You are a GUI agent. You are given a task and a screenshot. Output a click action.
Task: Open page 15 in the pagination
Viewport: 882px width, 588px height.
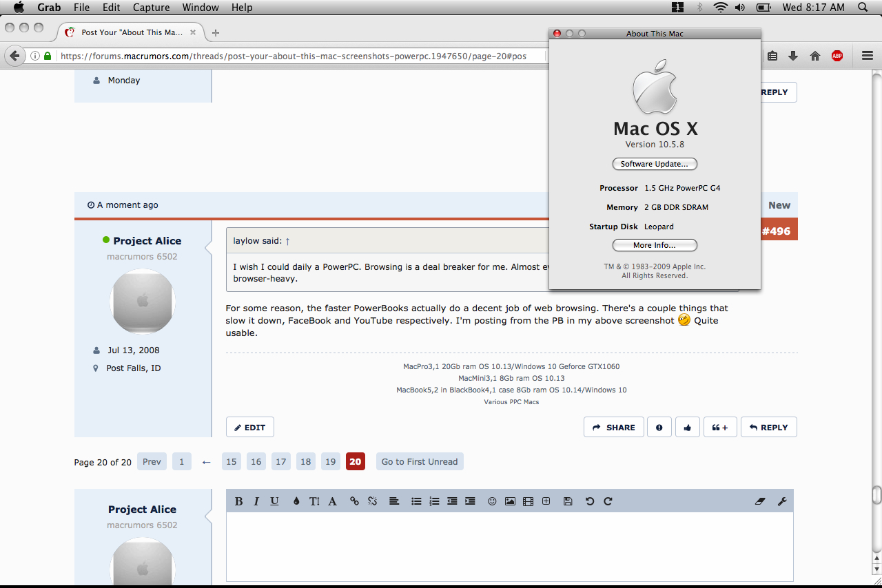coord(232,462)
